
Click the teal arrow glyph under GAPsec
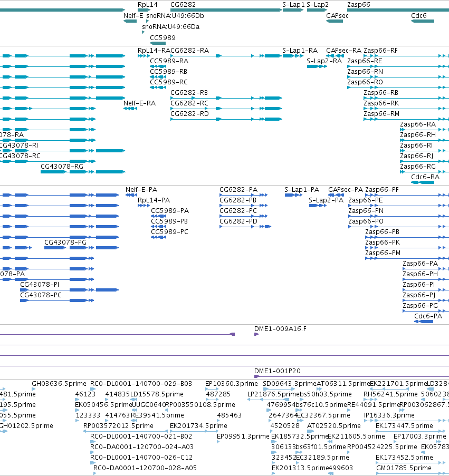pyautogui.click(x=335, y=21)
